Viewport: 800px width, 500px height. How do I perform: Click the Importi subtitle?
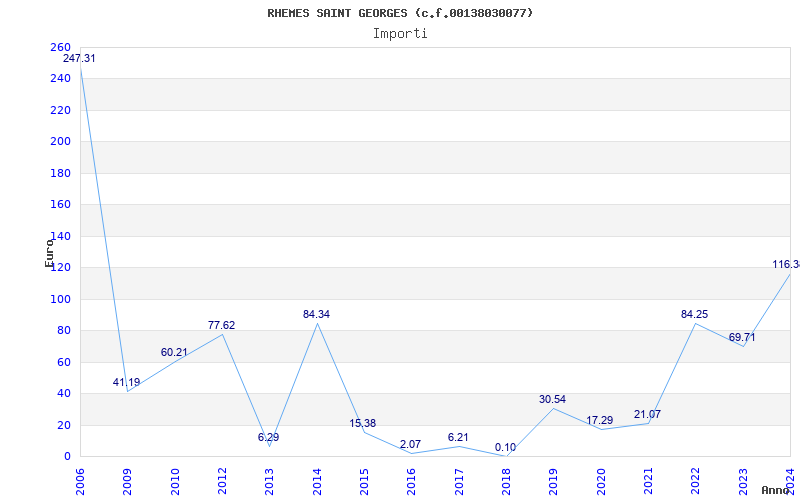pos(400,33)
